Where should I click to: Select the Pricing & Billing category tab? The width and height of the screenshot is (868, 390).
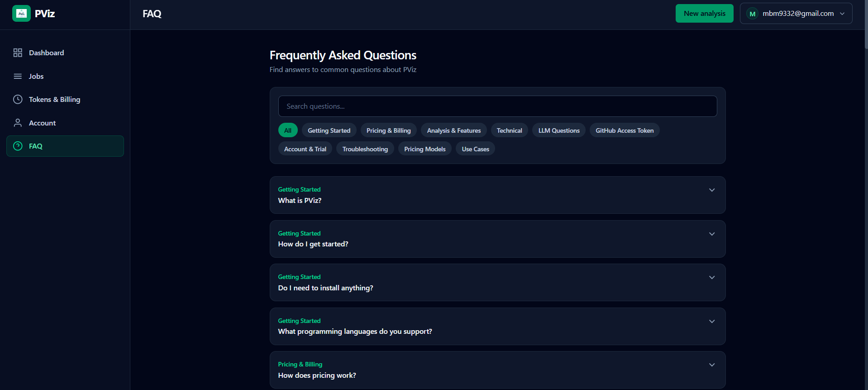pos(388,130)
